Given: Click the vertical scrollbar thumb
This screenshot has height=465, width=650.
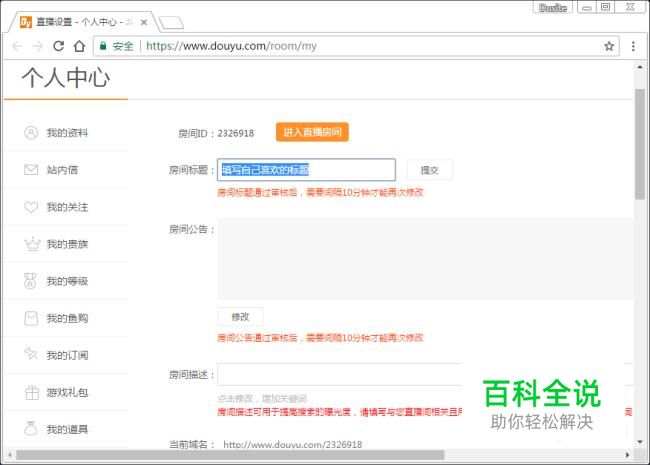Looking at the screenshot, I should point(640,144).
